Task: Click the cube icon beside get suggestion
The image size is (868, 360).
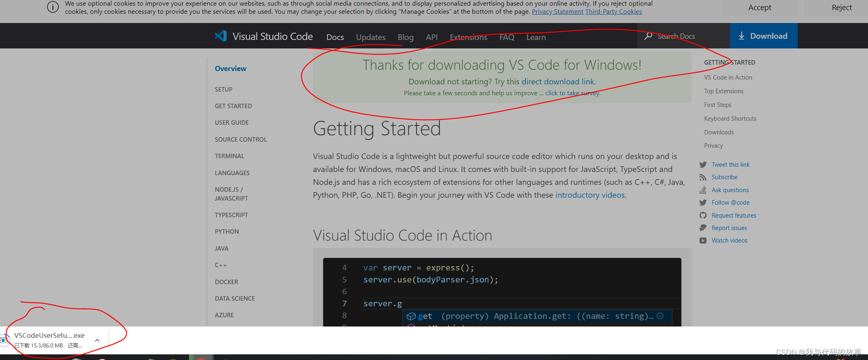Action: 411,316
